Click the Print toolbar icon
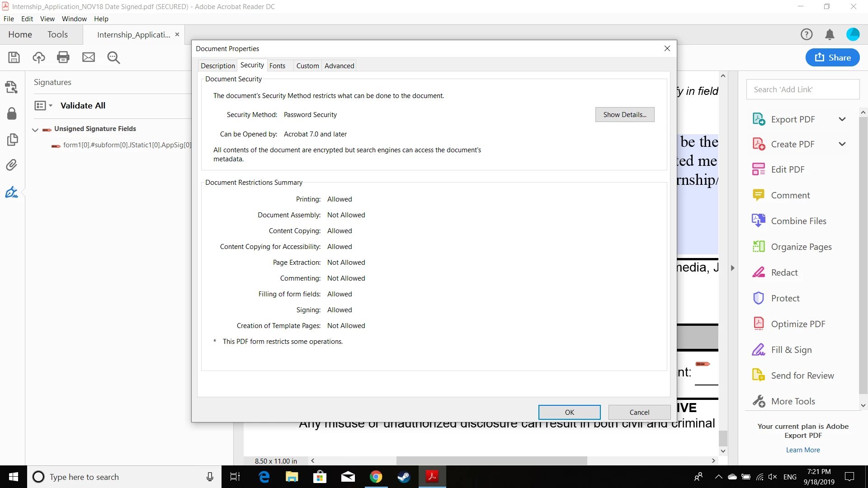The width and height of the screenshot is (868, 488). pyautogui.click(x=63, y=57)
